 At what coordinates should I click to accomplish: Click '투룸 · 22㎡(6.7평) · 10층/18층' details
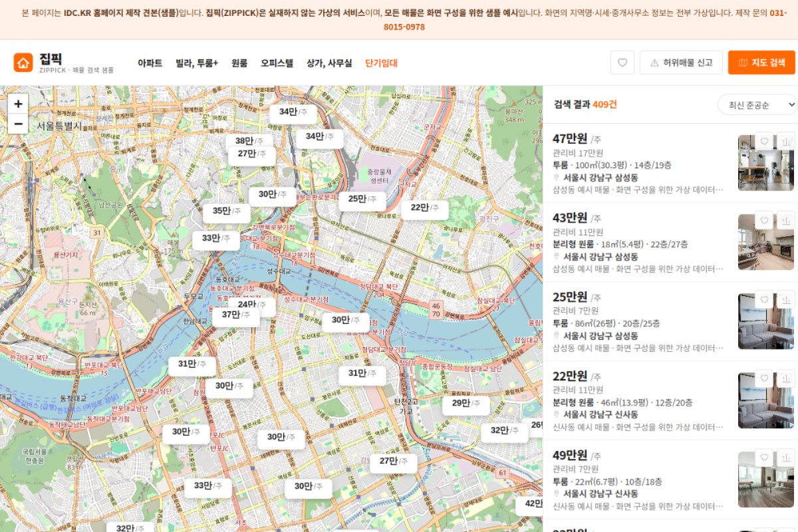[607, 481]
